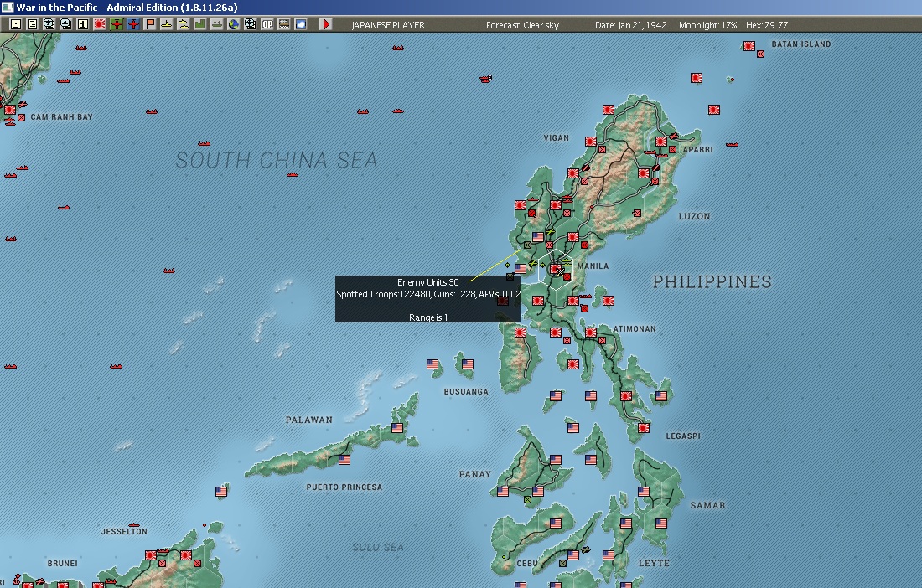Open the document list report icon
Screen dimensions: 922x588
coord(33,24)
